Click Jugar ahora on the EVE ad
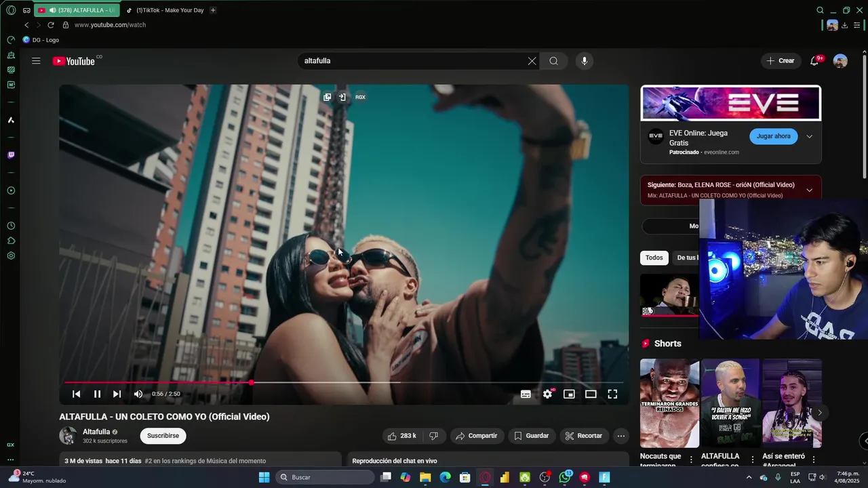 point(773,136)
